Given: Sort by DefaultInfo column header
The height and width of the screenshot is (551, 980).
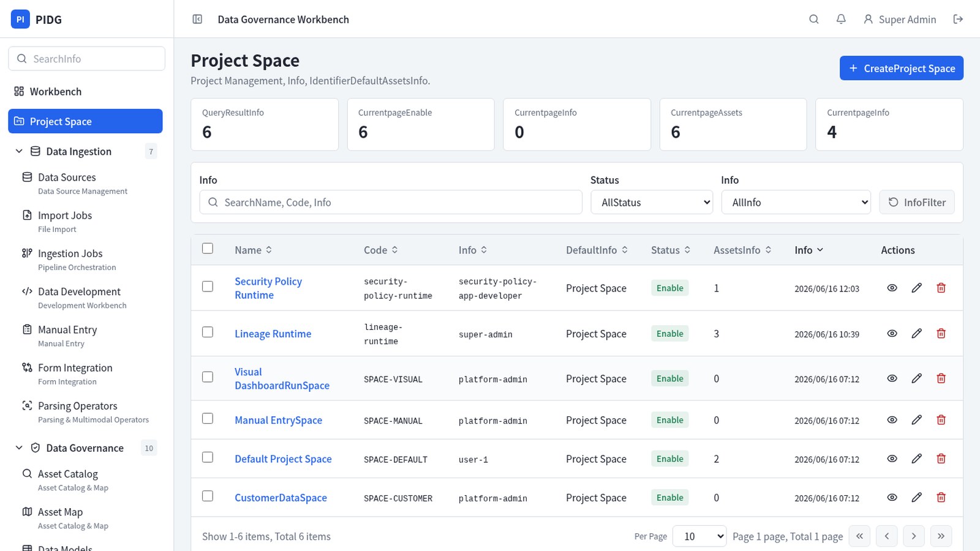Looking at the screenshot, I should pyautogui.click(x=597, y=250).
